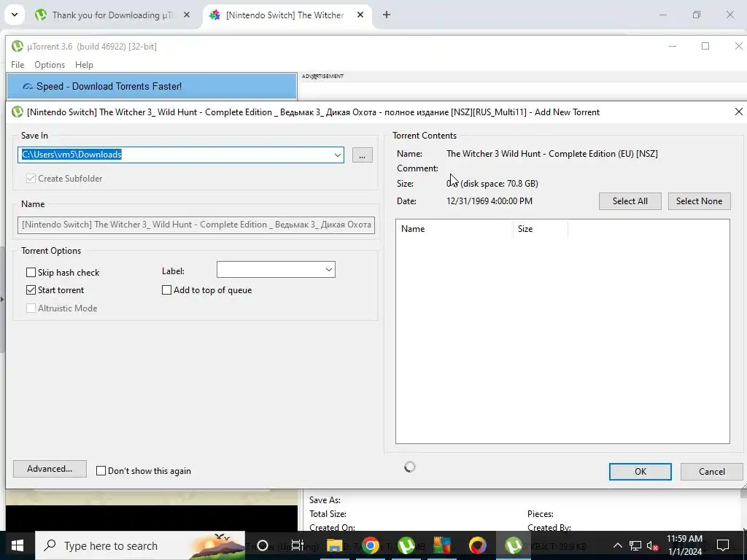Image resolution: width=747 pixels, height=560 pixels.
Task: Click 'Pieces:' label in µTorrent info pane
Action: 541,514
